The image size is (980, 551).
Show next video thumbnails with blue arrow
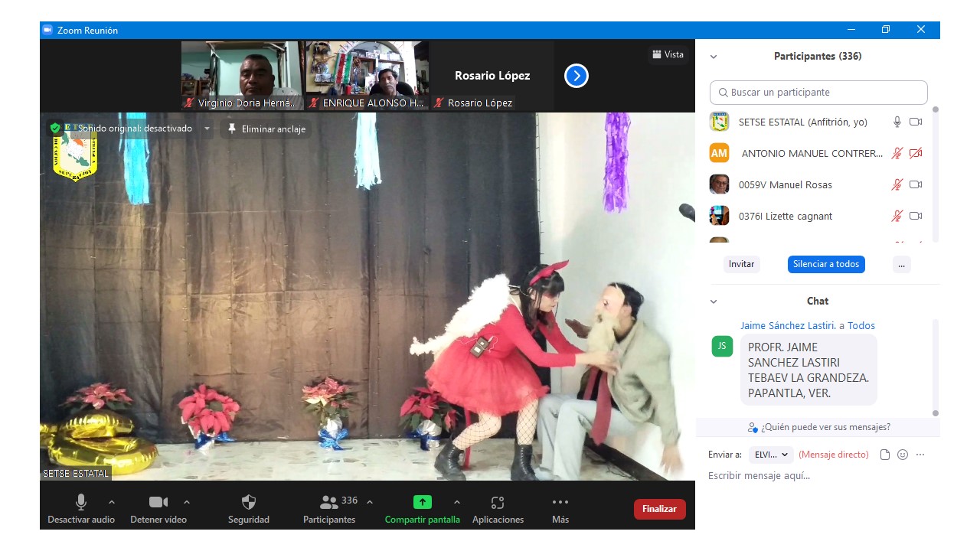[x=576, y=76]
